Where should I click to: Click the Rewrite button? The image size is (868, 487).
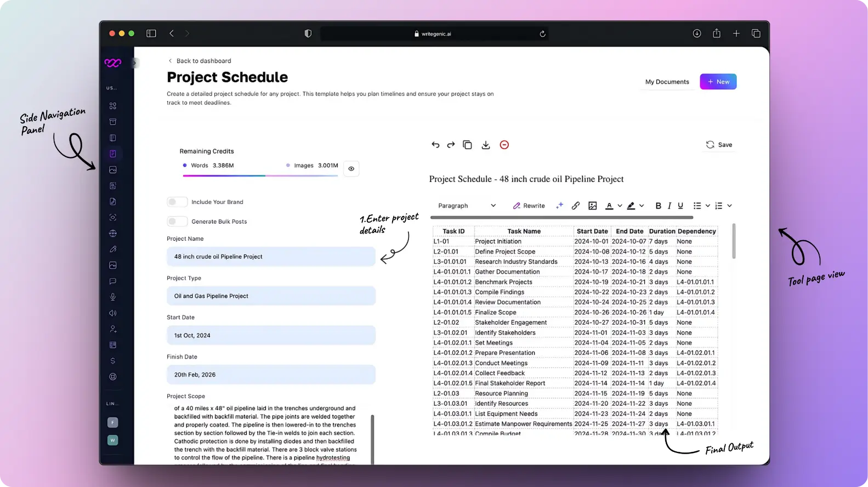(529, 206)
